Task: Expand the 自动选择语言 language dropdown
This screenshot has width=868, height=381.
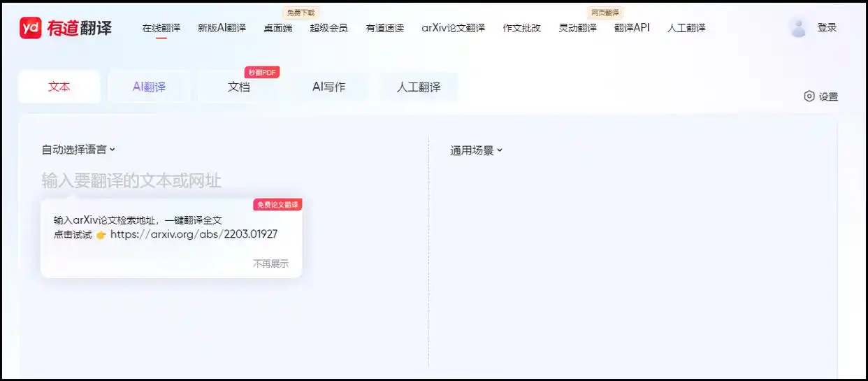Action: 78,150
